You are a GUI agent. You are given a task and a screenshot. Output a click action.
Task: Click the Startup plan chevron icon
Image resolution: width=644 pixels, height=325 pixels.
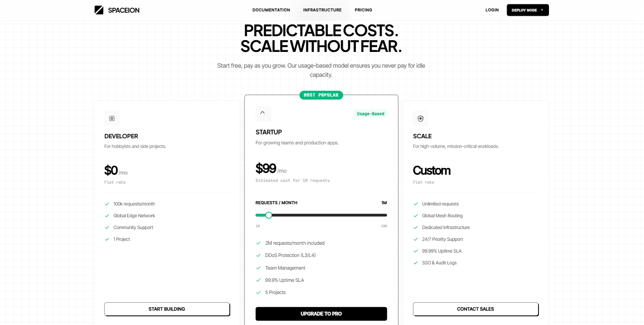262,113
